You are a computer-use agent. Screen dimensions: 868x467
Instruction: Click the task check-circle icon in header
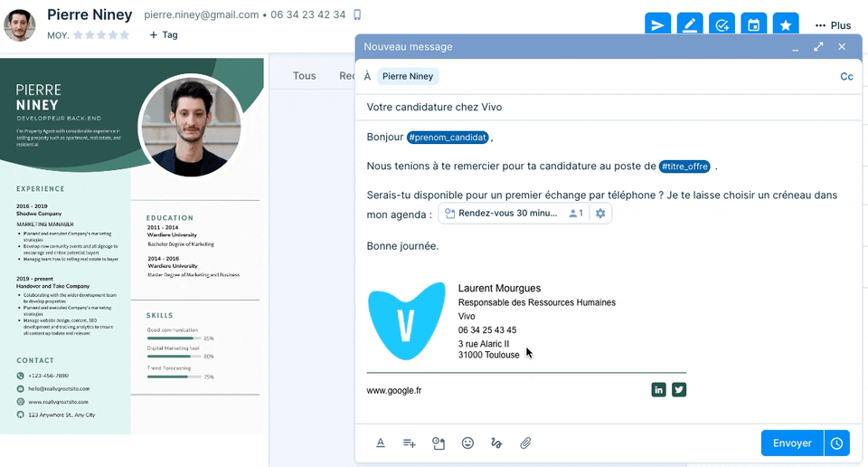pyautogui.click(x=722, y=24)
